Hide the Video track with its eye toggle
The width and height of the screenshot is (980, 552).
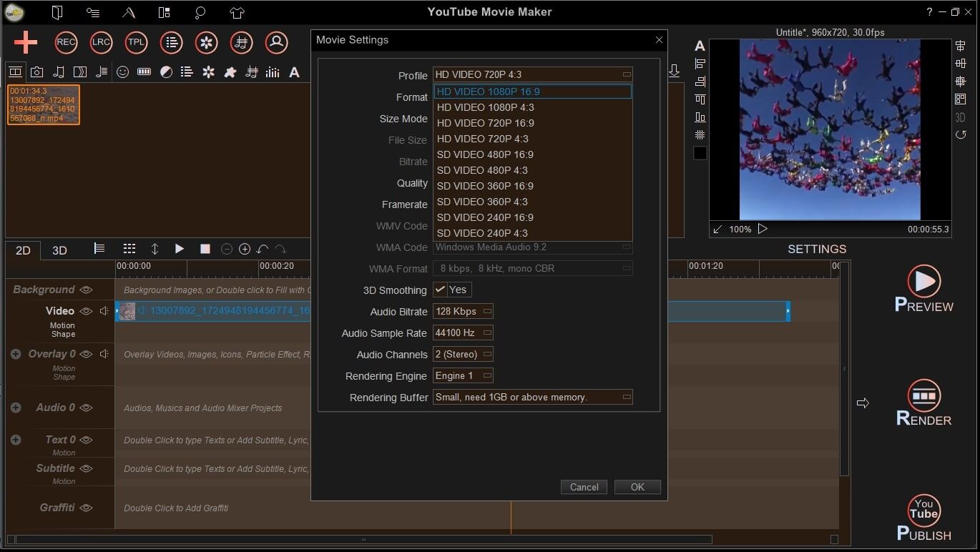click(85, 310)
